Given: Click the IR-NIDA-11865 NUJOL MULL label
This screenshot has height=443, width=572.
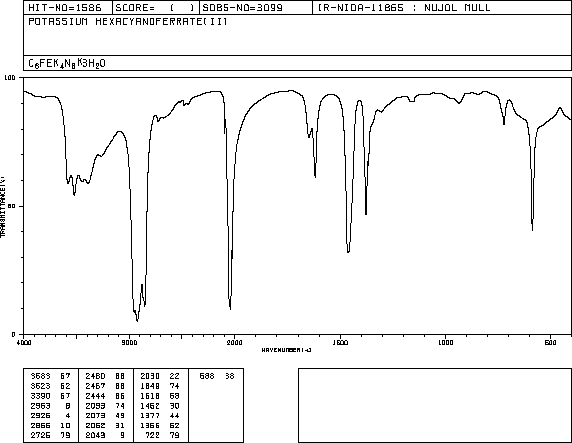Looking at the screenshot, I should [404, 8].
